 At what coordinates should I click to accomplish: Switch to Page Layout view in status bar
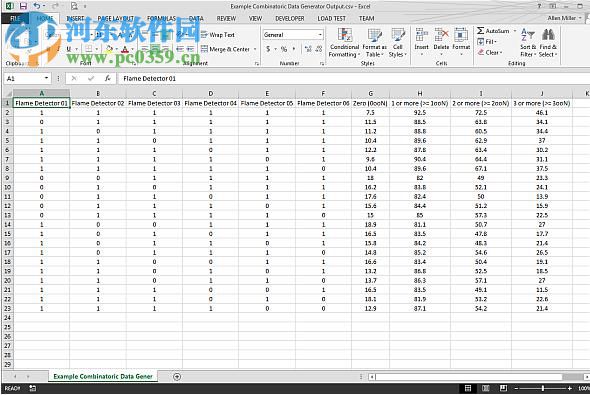(x=486, y=388)
